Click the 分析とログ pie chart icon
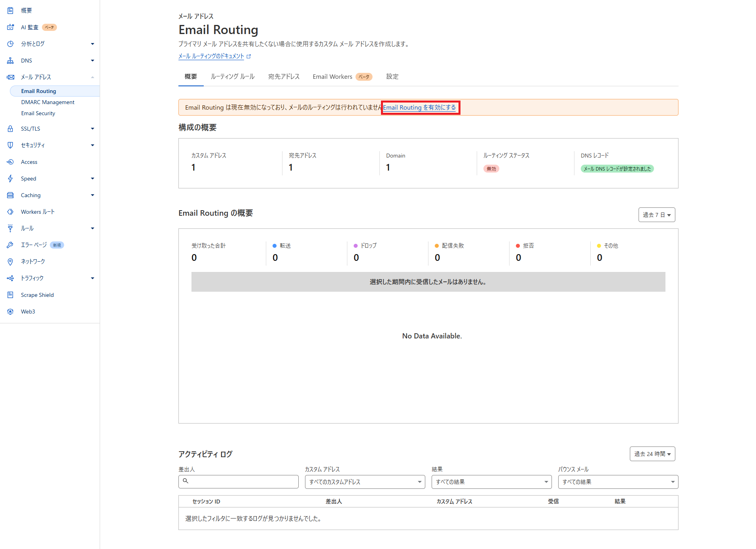756x549 pixels. click(x=10, y=44)
